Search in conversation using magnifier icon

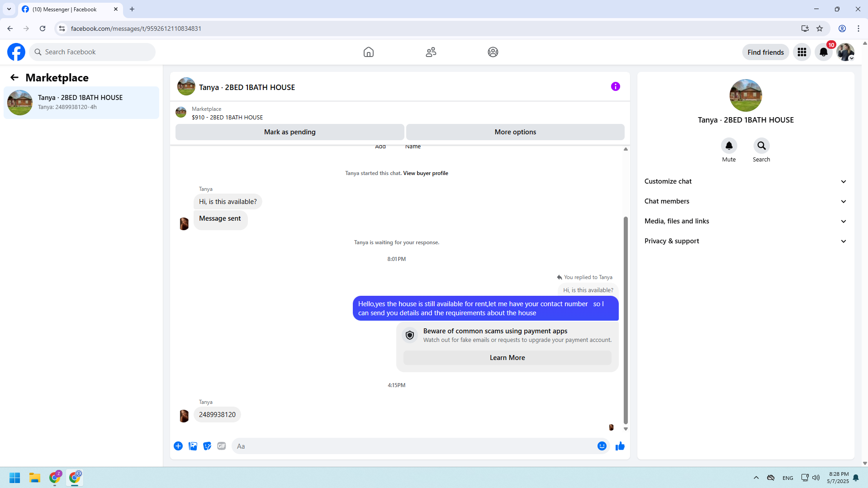(762, 146)
